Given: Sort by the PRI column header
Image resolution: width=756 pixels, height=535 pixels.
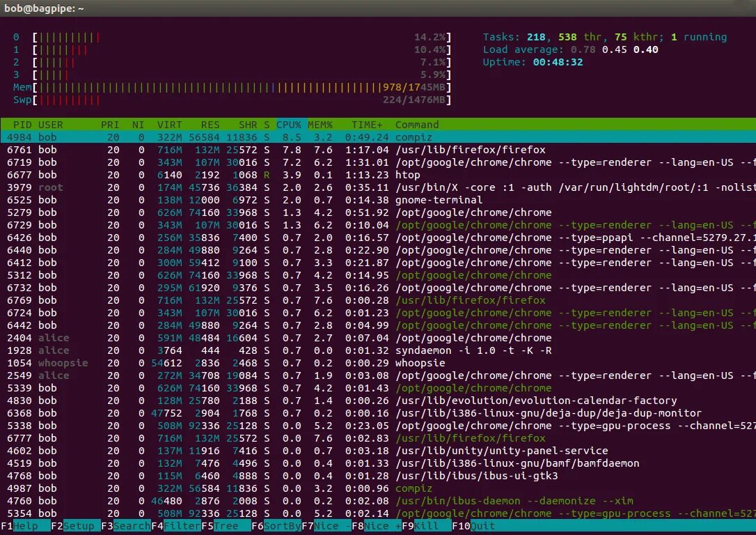Looking at the screenshot, I should pyautogui.click(x=110, y=125).
